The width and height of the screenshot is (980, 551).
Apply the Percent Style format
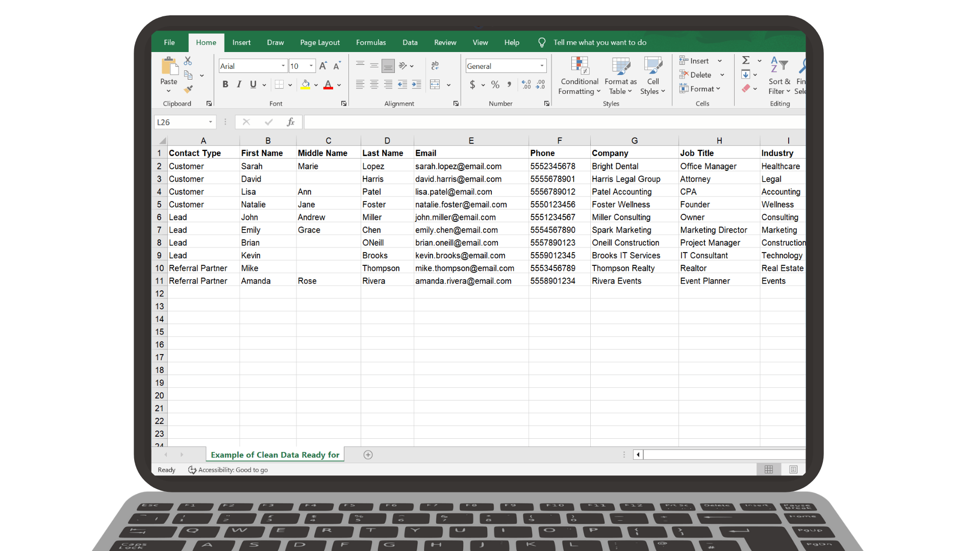tap(495, 85)
